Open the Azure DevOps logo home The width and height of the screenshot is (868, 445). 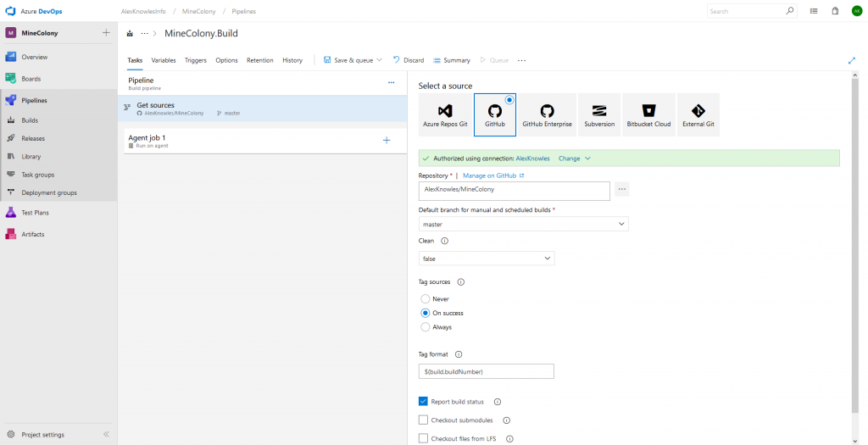click(x=10, y=11)
